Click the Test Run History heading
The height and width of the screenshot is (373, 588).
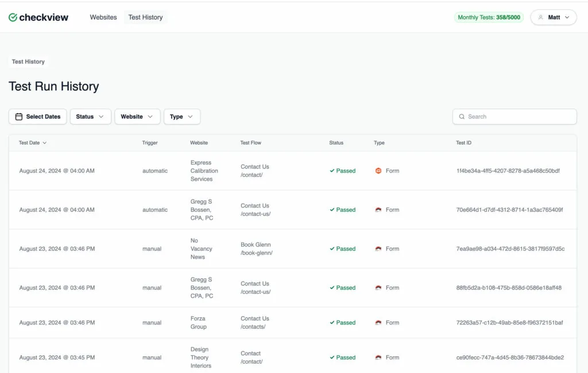tap(53, 86)
